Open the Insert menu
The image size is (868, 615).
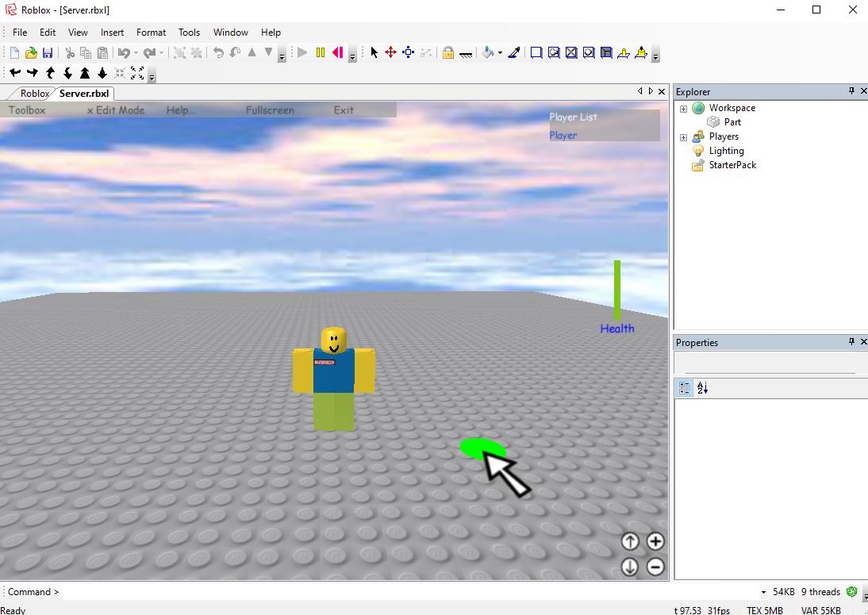(x=113, y=32)
